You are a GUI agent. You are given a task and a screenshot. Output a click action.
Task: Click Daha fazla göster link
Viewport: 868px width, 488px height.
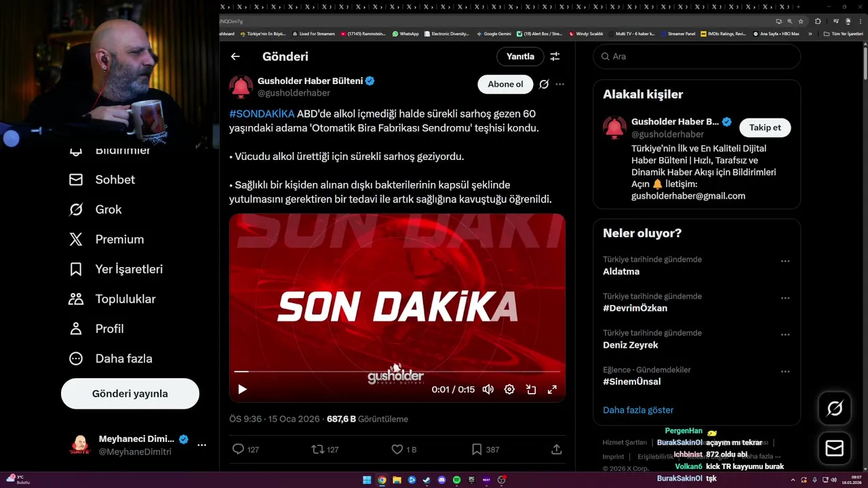pos(638,410)
